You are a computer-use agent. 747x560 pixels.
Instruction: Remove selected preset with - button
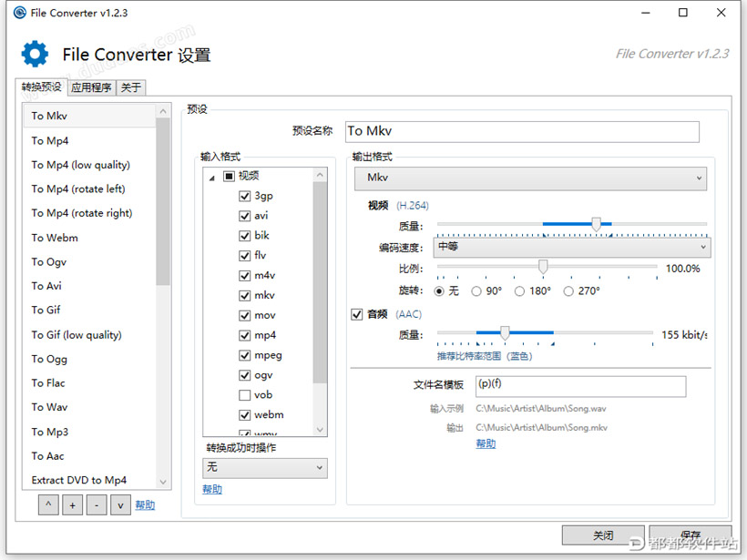tap(97, 504)
